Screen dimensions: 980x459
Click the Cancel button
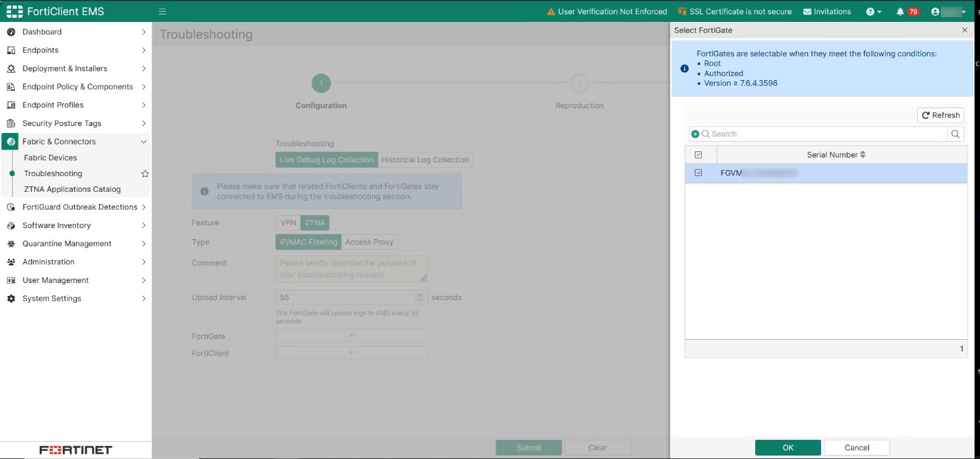tap(857, 447)
